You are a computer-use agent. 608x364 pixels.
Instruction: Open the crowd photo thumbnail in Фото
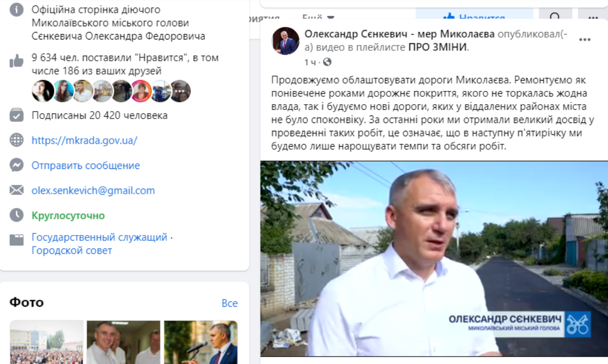tap(46, 342)
